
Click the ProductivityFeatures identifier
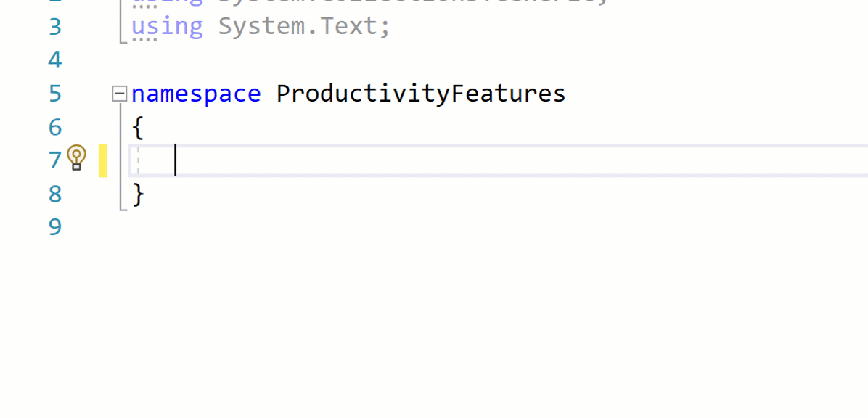click(421, 94)
